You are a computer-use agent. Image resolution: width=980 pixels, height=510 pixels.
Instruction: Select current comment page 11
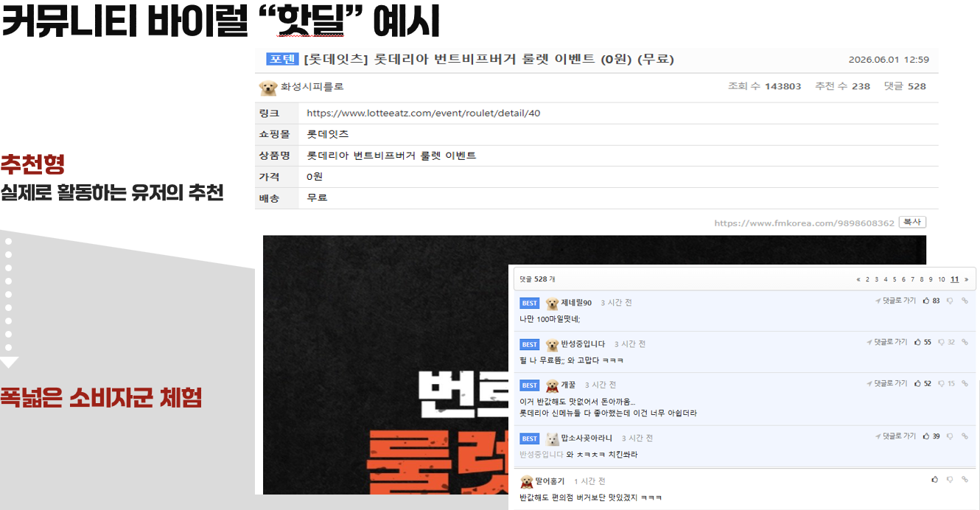[x=955, y=279]
